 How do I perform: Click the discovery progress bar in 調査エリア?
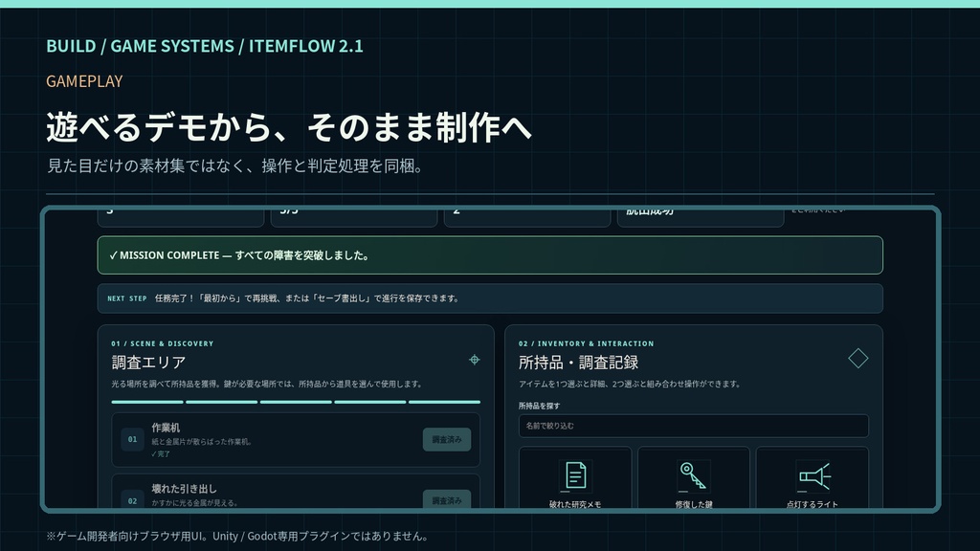(x=296, y=403)
